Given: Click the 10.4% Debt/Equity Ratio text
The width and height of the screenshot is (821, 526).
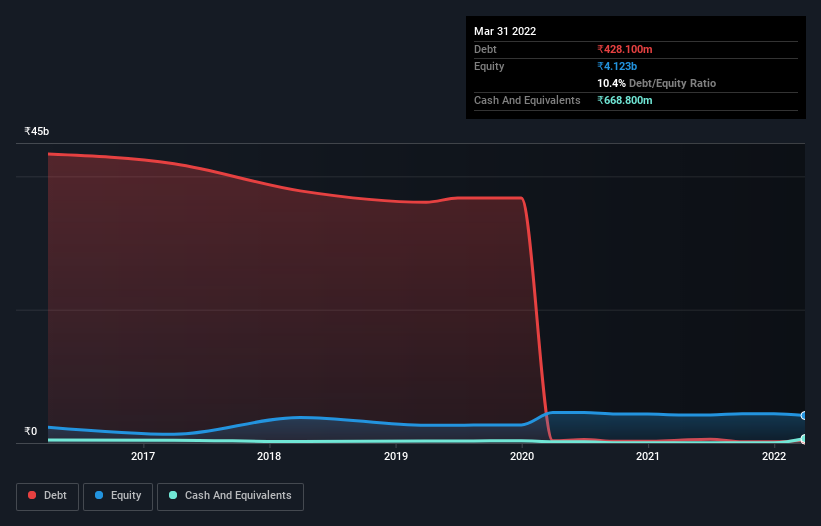Looking at the screenshot, I should (657, 83).
